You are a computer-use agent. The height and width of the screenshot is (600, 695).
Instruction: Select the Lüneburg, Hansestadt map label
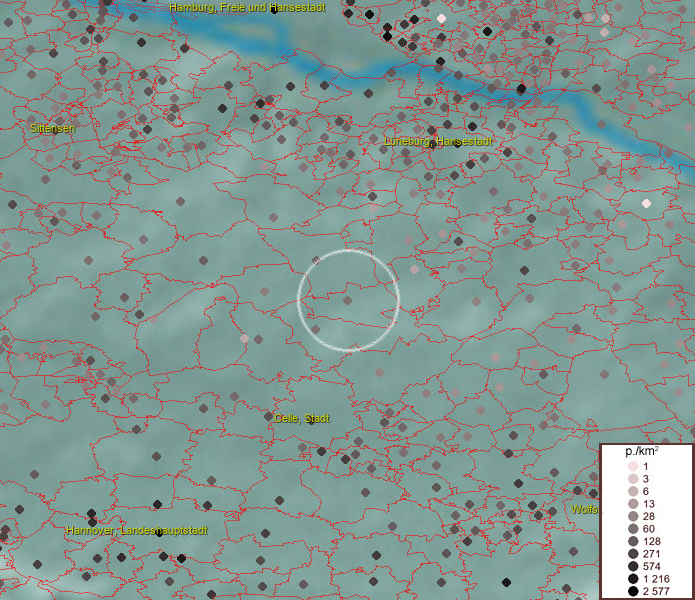point(438,142)
